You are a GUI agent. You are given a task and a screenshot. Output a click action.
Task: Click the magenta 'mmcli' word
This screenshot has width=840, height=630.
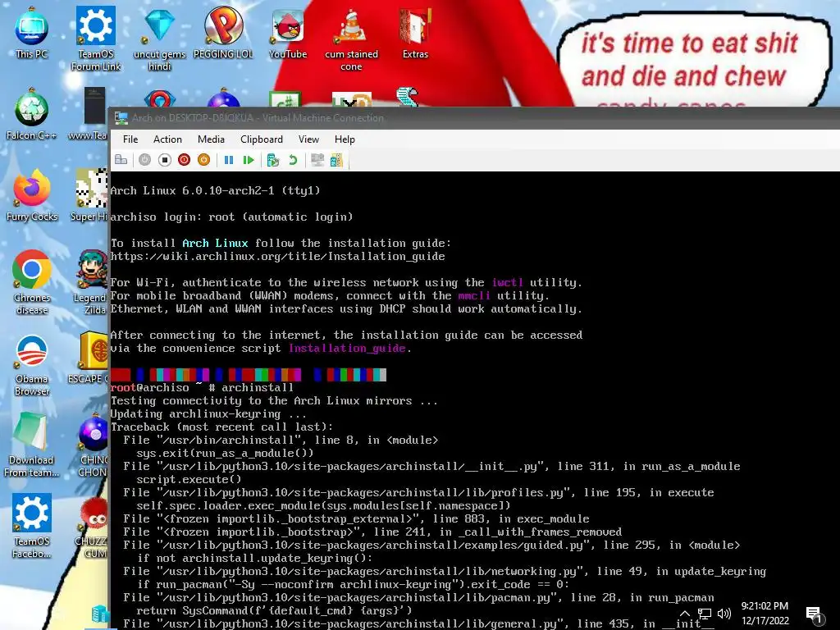474,295
